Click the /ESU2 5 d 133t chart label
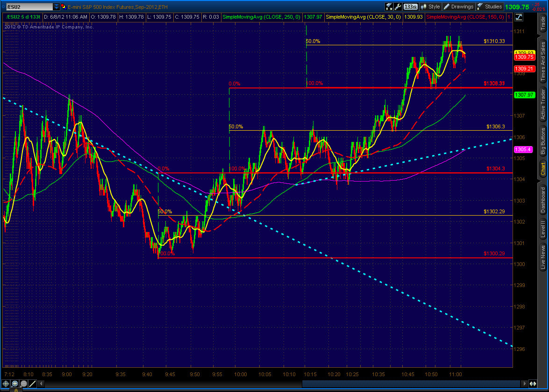The height and width of the screenshot is (392, 549). click(23, 17)
